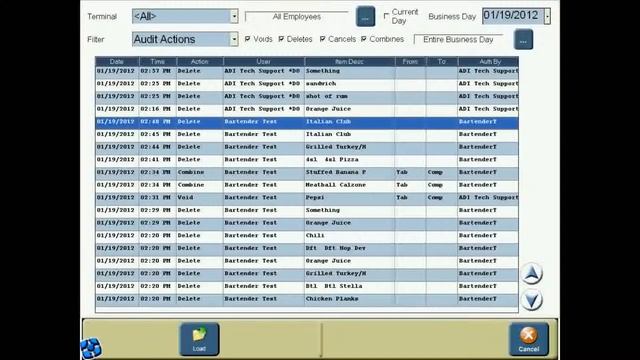Image resolution: width=640 pixels, height=360 pixels.
Task: Open the time range ellipsis button
Action: [523, 40]
